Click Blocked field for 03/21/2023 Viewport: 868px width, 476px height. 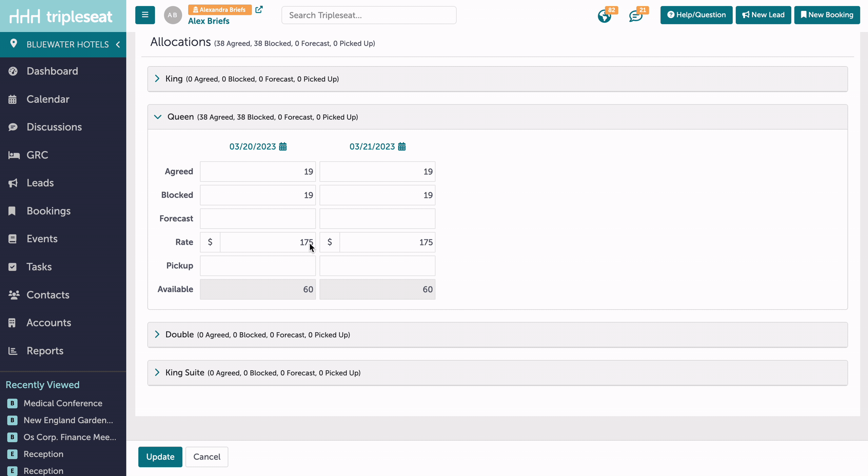pos(377,195)
